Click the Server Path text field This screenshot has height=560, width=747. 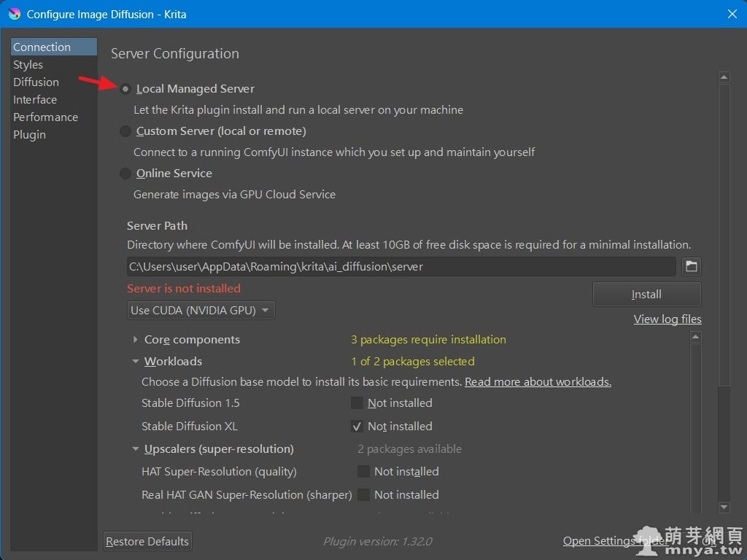(x=401, y=267)
